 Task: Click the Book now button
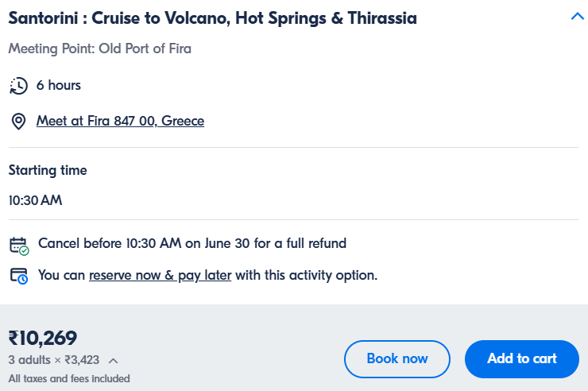point(397,358)
